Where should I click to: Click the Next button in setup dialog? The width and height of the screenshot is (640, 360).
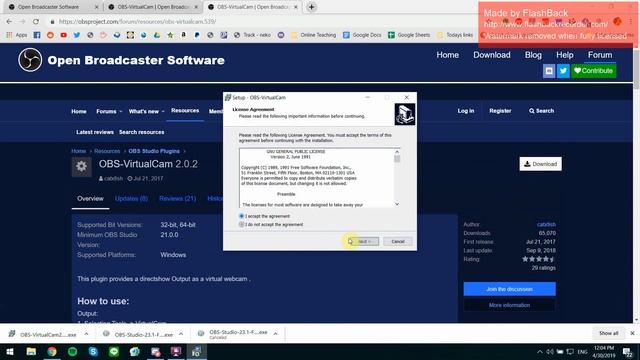click(x=363, y=242)
